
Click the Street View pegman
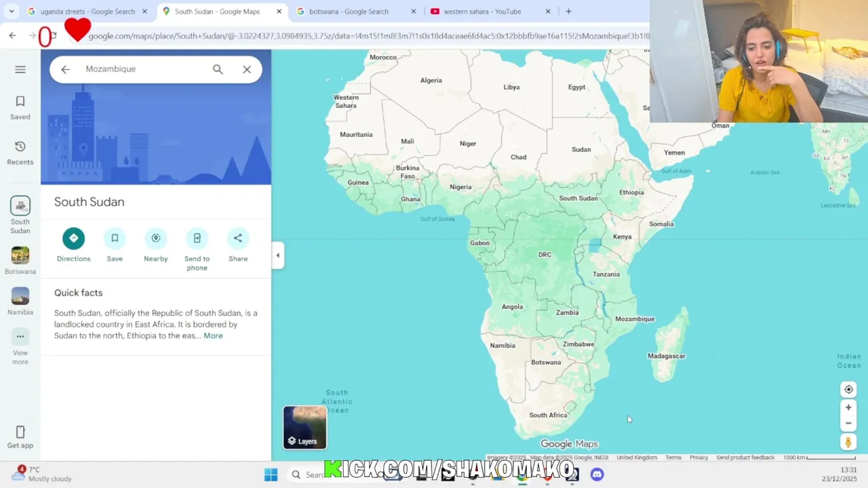pyautogui.click(x=848, y=443)
